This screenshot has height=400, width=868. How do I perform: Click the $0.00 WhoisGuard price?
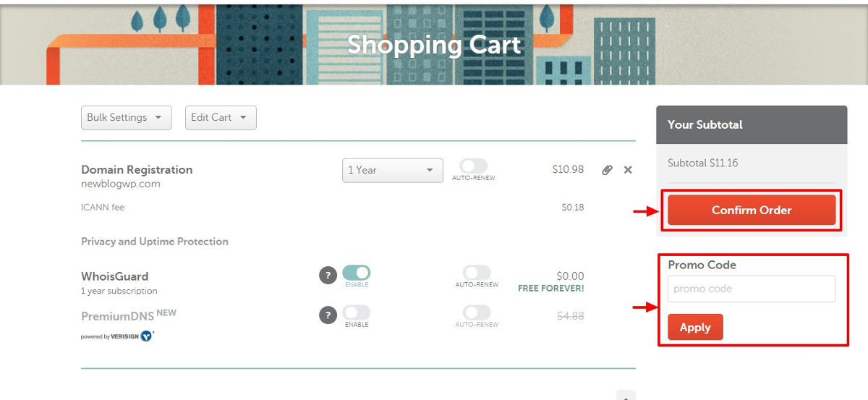coord(570,276)
